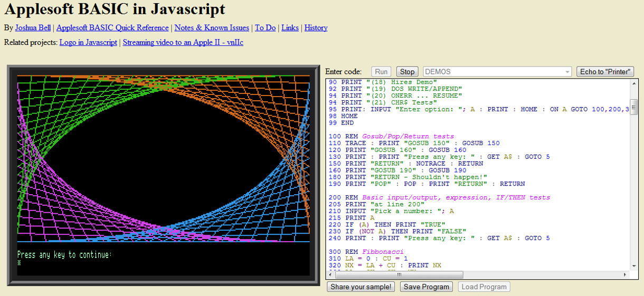Click code line 94 "CHR$ Tests"
The height and width of the screenshot is (296, 644).
(383, 102)
